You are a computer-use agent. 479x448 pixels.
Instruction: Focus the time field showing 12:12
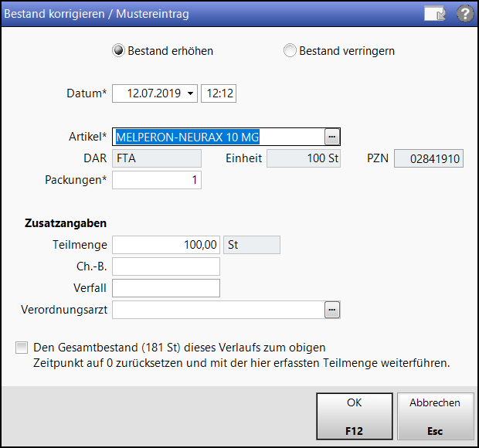[x=219, y=93]
